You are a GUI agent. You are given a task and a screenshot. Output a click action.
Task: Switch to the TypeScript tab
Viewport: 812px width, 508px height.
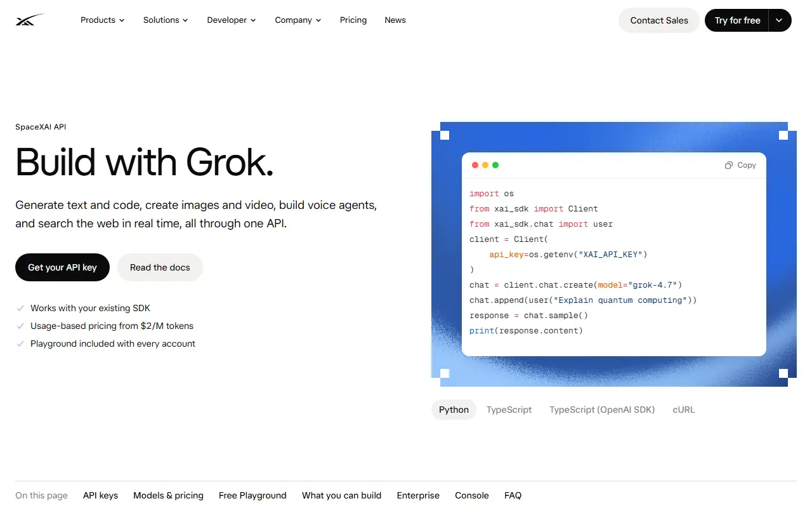point(509,410)
